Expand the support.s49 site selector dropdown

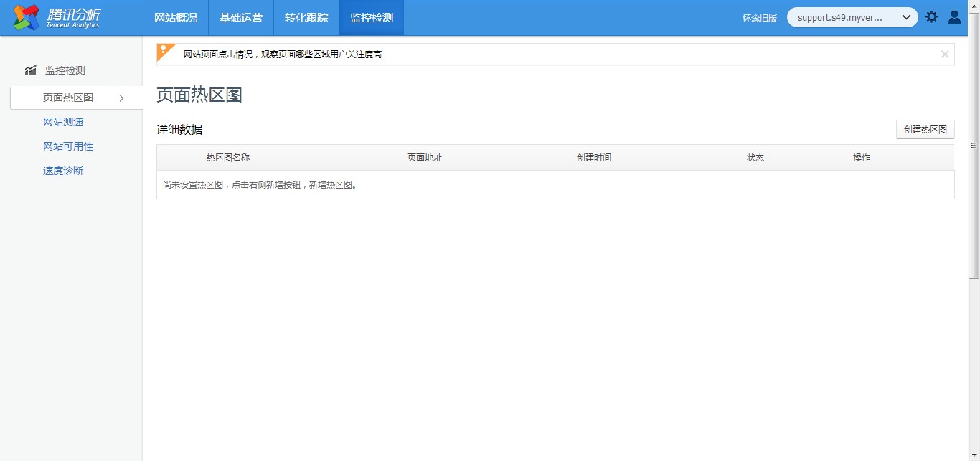[905, 17]
